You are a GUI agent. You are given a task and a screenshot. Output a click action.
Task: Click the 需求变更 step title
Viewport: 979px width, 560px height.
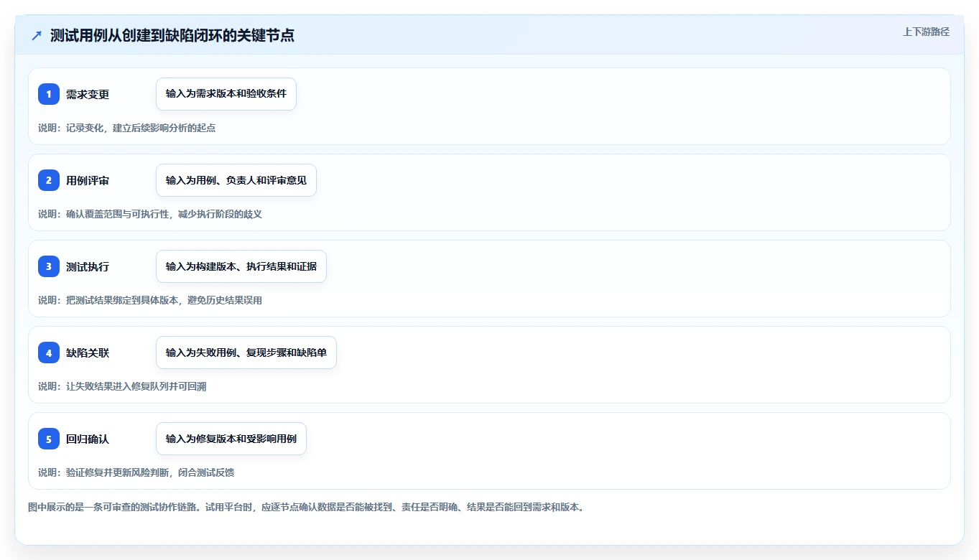(x=88, y=94)
